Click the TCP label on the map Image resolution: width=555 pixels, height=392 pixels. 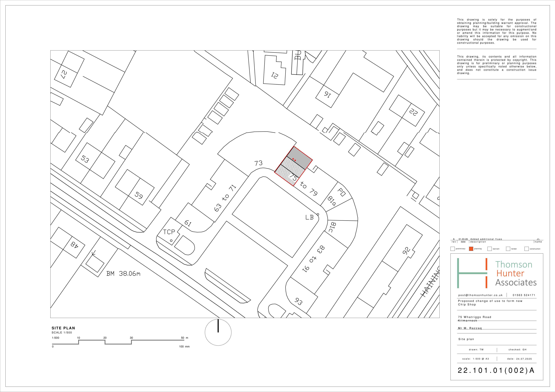point(169,232)
